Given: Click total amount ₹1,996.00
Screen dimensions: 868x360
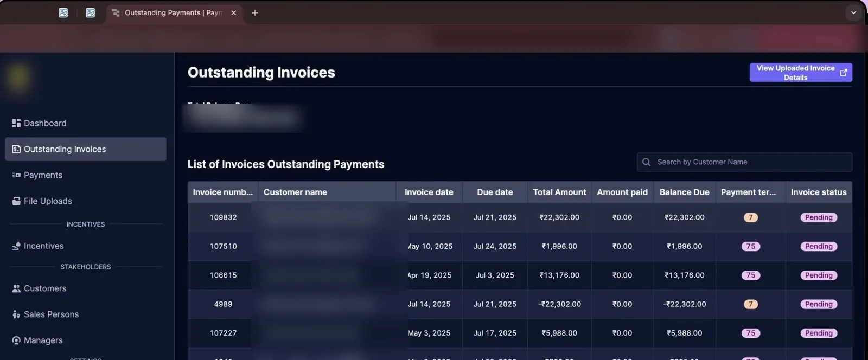Looking at the screenshot, I should [x=559, y=246].
